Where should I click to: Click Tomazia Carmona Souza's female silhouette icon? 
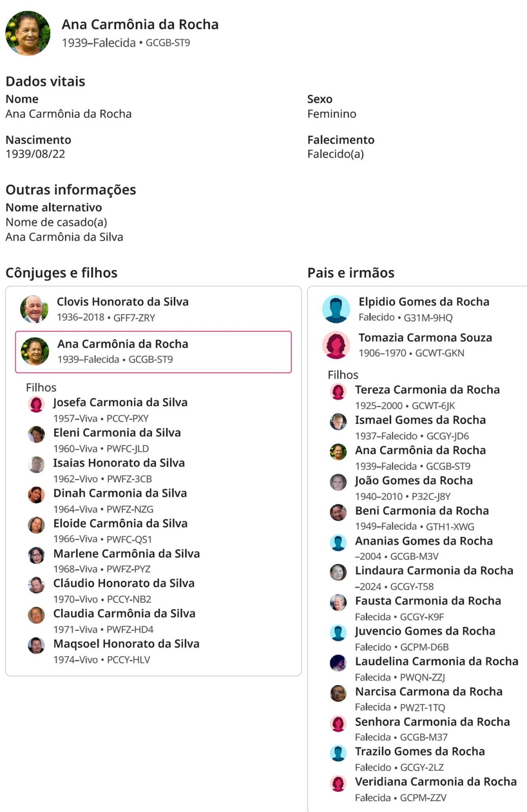click(336, 345)
